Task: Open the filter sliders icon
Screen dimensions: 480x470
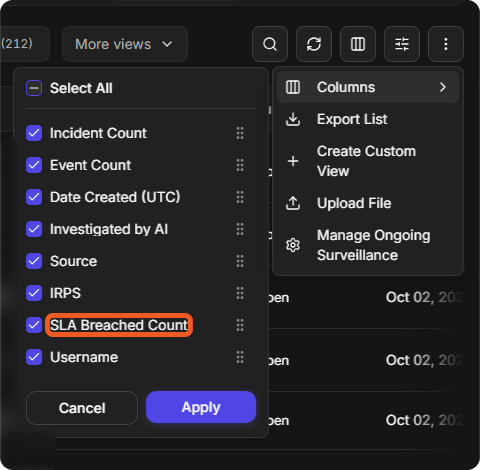Action: point(402,44)
